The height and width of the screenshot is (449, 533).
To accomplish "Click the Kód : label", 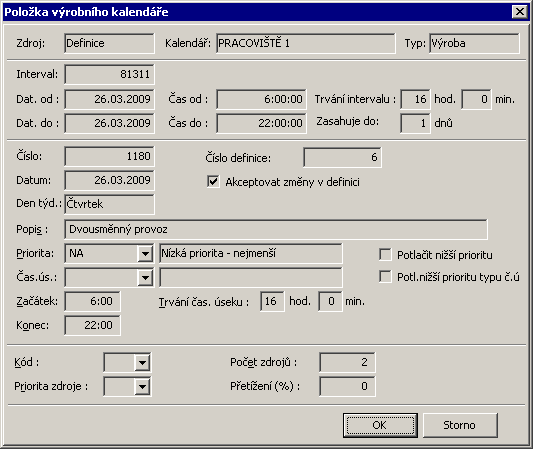I will [27, 363].
